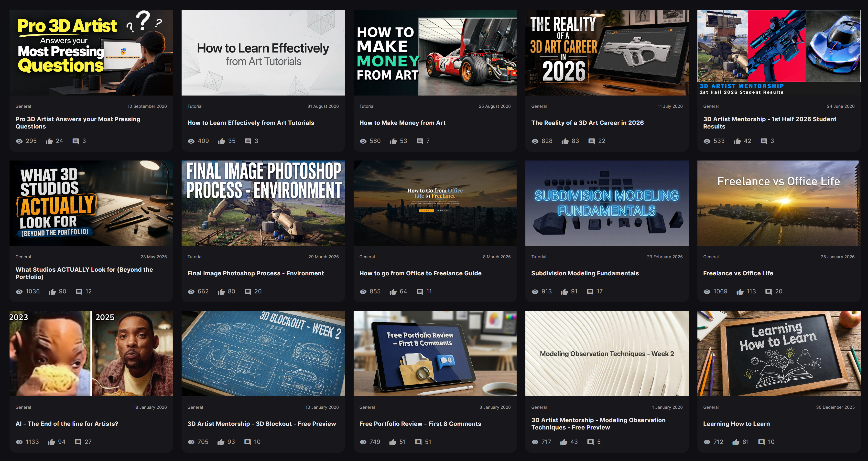This screenshot has width=868, height=461.
Task: Click the comments icon on 'Free Portfolio Review - First 8 Comments'
Action: (x=418, y=442)
